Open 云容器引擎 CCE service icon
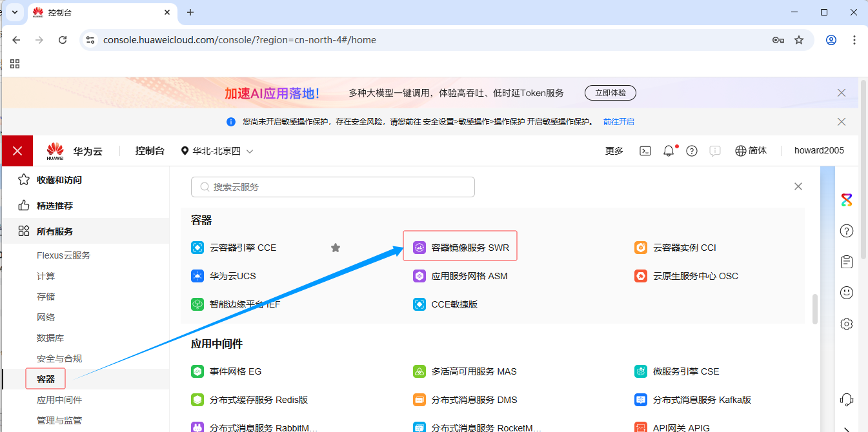Screen dimensions: 868x432 197,248
